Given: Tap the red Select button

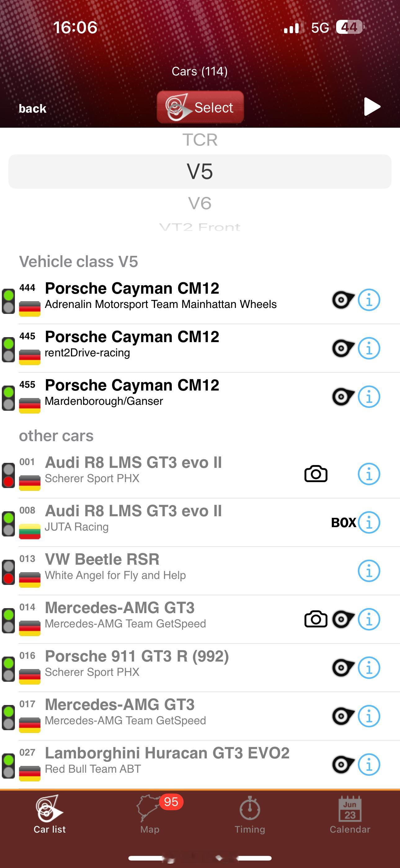Looking at the screenshot, I should click(x=200, y=107).
